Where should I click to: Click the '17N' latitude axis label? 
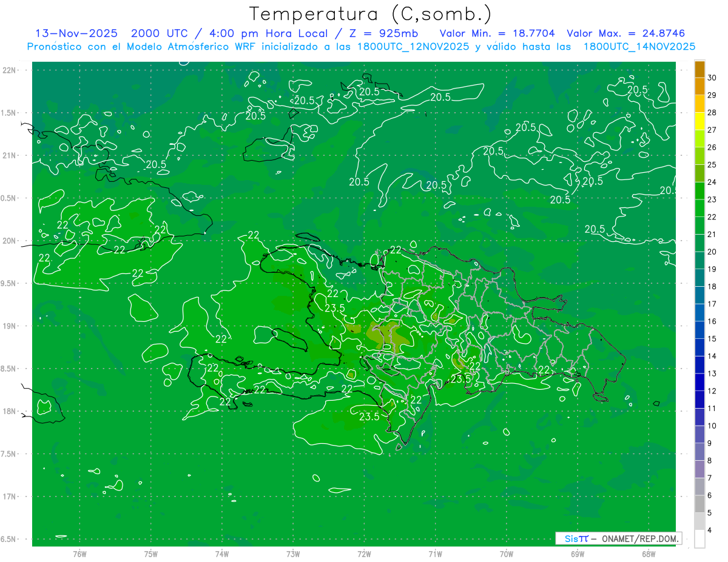(10, 497)
